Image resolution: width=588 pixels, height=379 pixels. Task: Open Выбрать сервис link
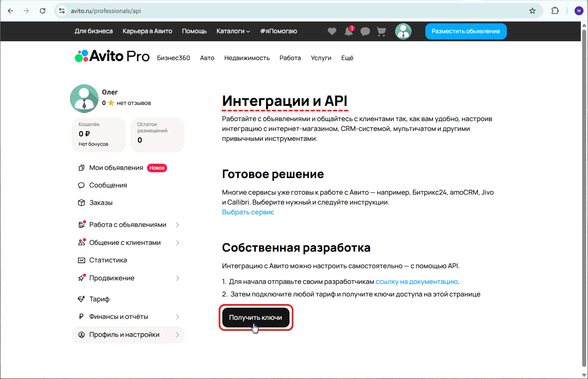[248, 212]
